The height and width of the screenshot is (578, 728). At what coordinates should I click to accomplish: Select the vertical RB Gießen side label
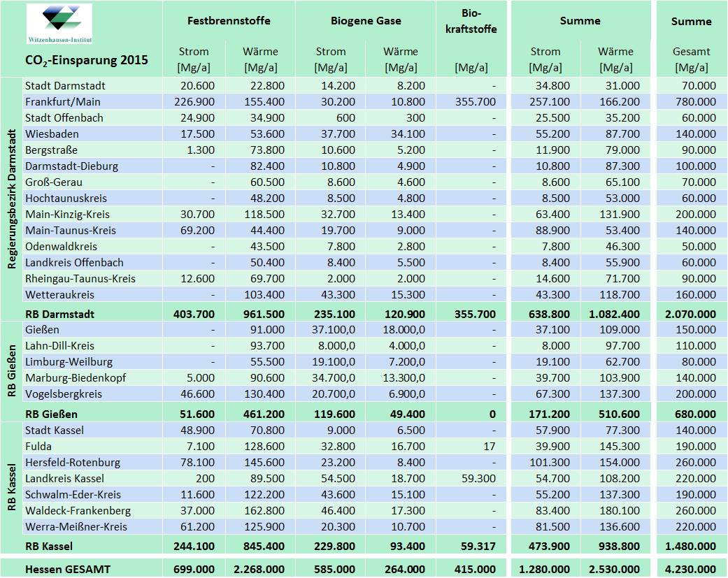pyautogui.click(x=12, y=370)
